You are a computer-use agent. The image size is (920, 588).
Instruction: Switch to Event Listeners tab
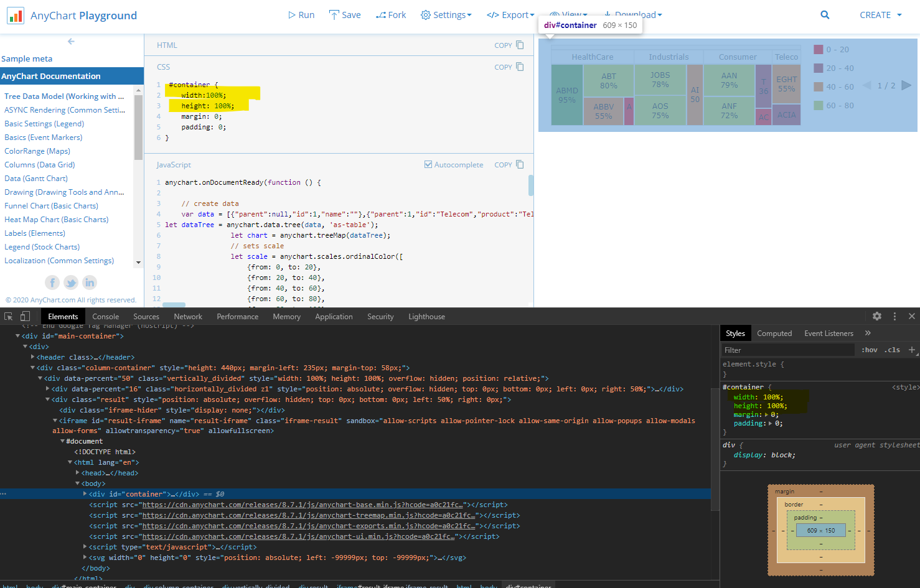(x=828, y=334)
